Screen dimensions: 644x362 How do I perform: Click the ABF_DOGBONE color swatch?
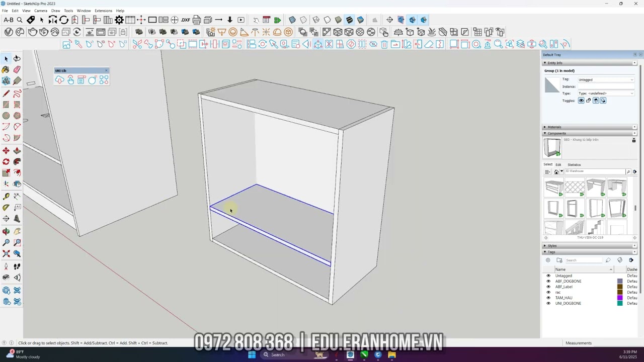point(620,281)
